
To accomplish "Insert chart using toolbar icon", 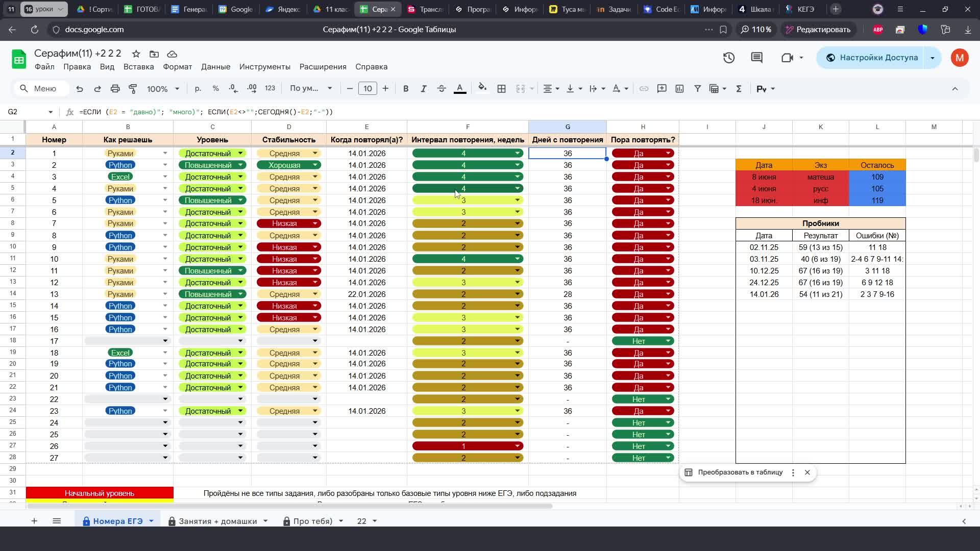I will tap(679, 89).
